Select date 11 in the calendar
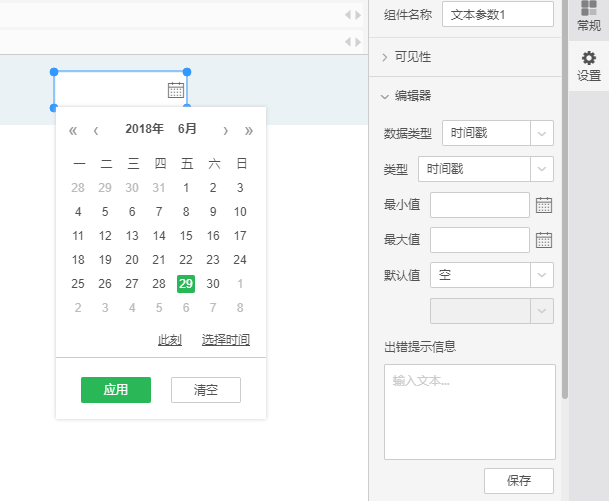 tap(78, 236)
